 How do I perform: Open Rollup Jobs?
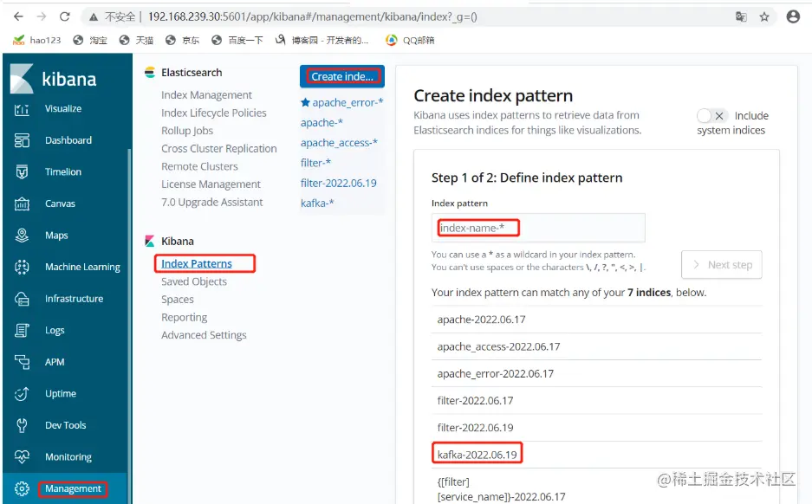tap(187, 131)
